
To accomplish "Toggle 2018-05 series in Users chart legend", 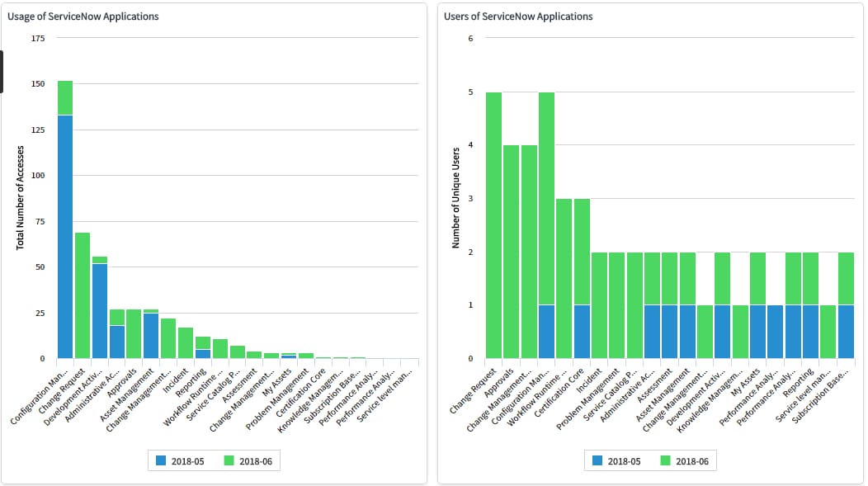I will [616, 461].
